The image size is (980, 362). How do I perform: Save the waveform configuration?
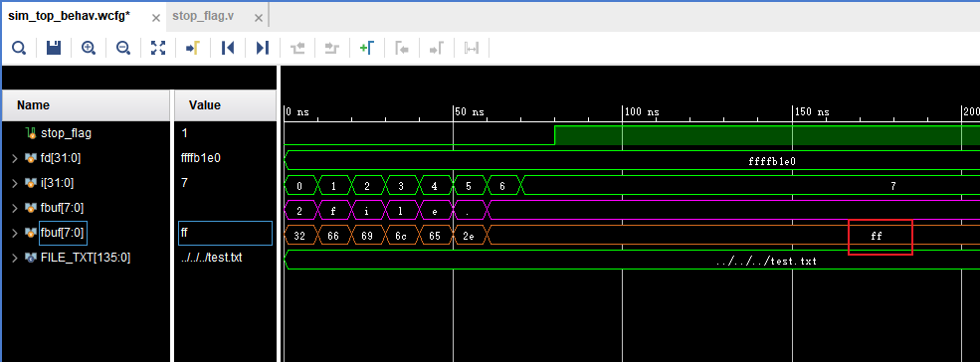pyautogui.click(x=54, y=48)
